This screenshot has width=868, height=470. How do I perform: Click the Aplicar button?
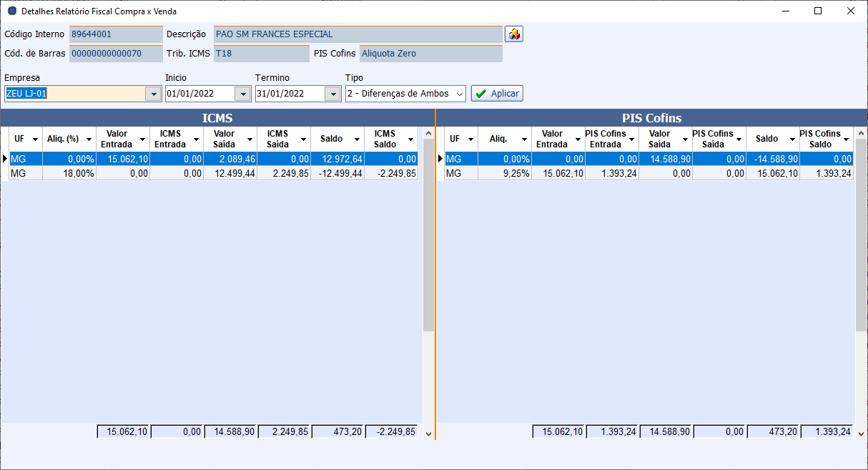(x=497, y=94)
